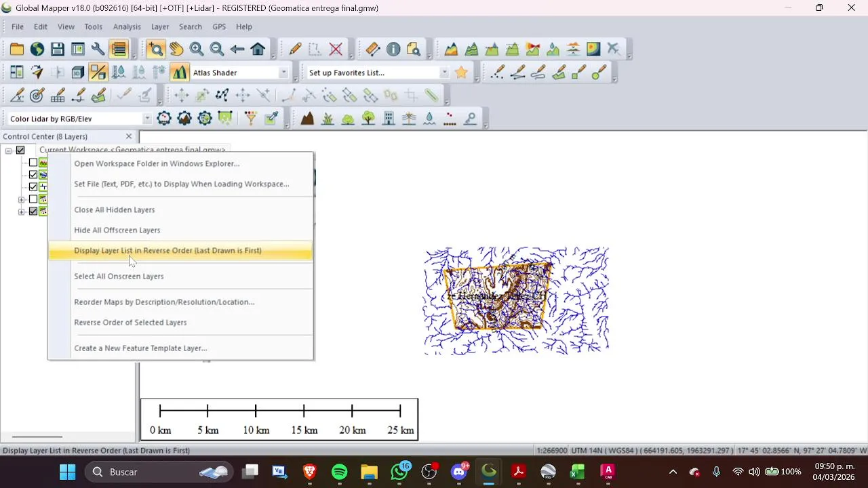
Task: Check the unchecked expandable layer's checkbox
Action: 33,199
